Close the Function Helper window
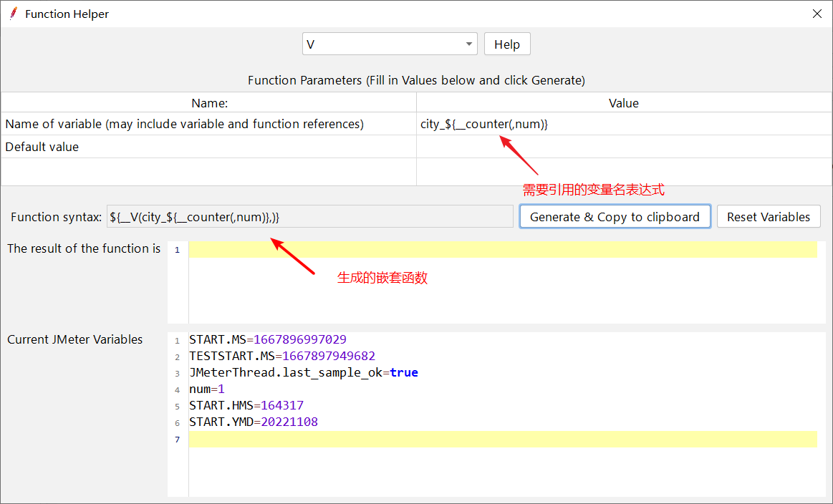Screen dimensions: 833x504 [817, 14]
